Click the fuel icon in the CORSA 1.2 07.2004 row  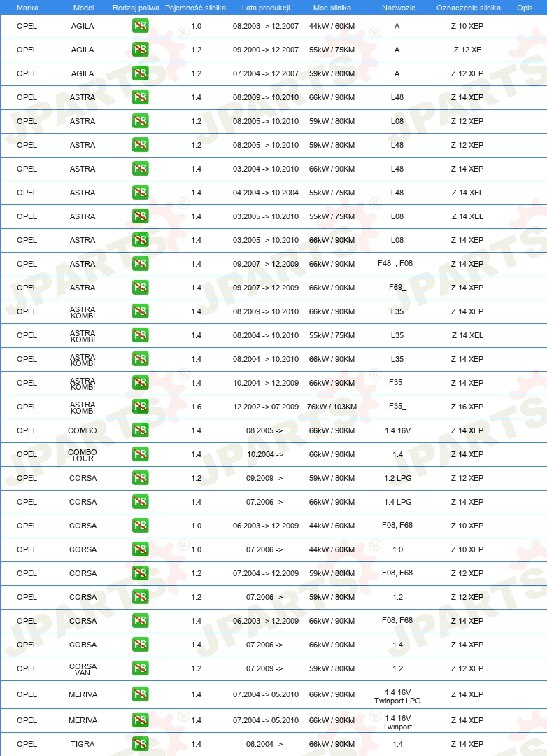[140, 573]
